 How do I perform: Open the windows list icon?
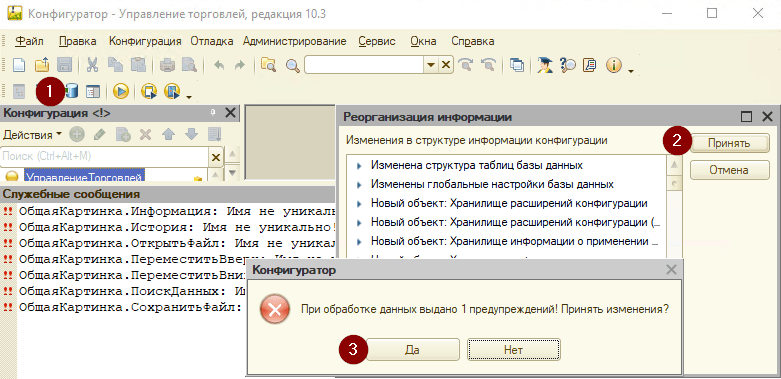pos(518,65)
